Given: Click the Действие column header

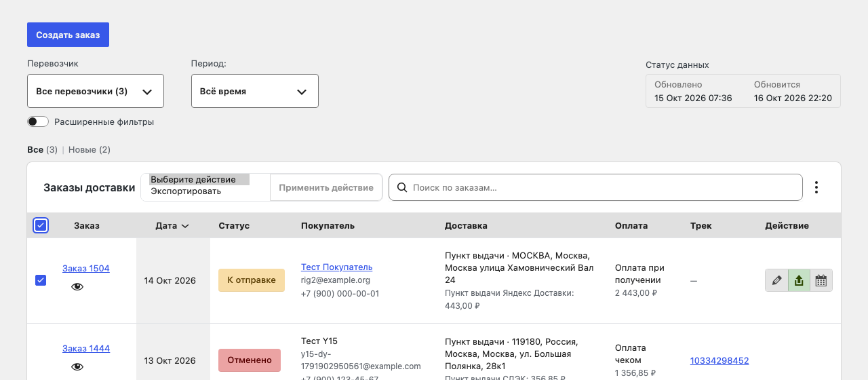Looking at the screenshot, I should (787, 225).
